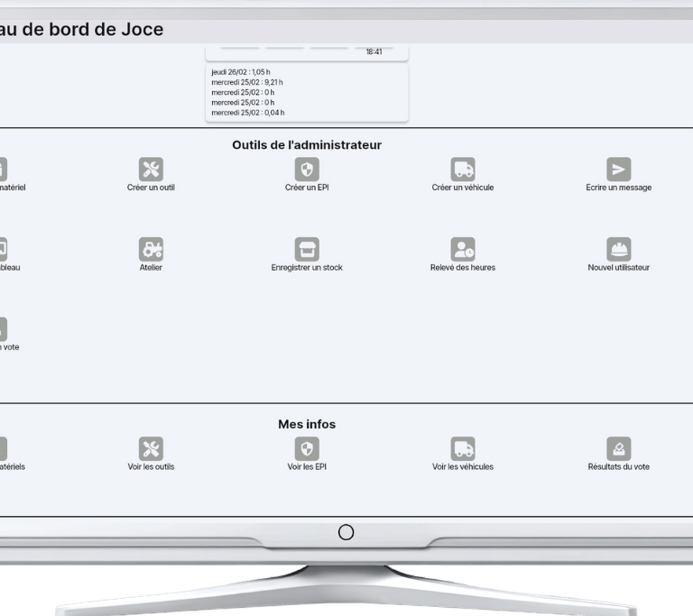Click the Créer un EPI label
Viewport: 693px width, 616px height.
click(x=307, y=188)
